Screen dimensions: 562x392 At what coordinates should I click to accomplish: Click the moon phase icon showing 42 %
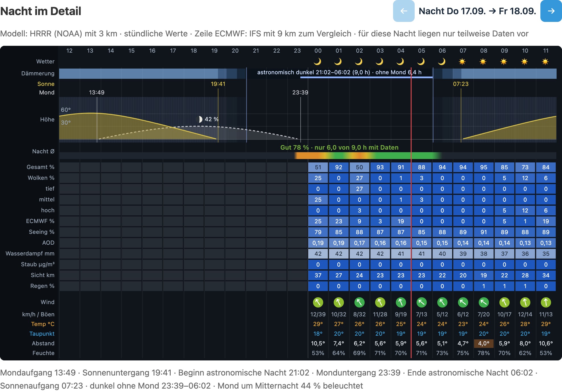tap(200, 119)
